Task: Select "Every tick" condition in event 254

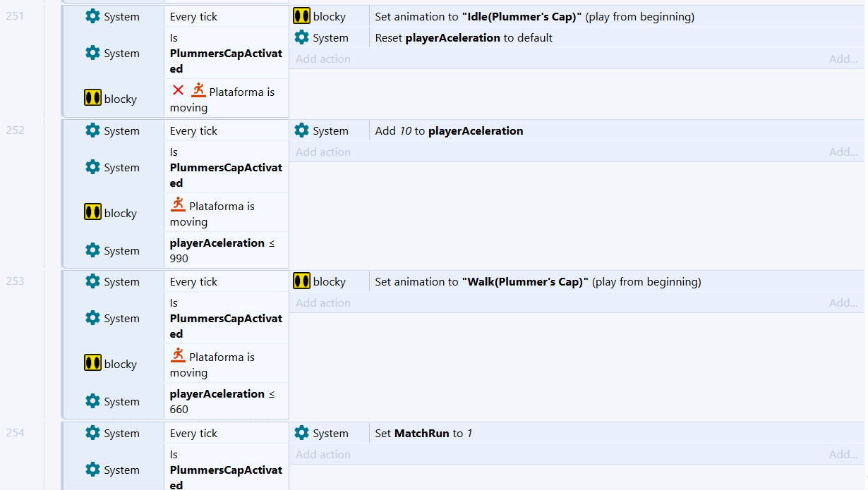Action: (193, 434)
